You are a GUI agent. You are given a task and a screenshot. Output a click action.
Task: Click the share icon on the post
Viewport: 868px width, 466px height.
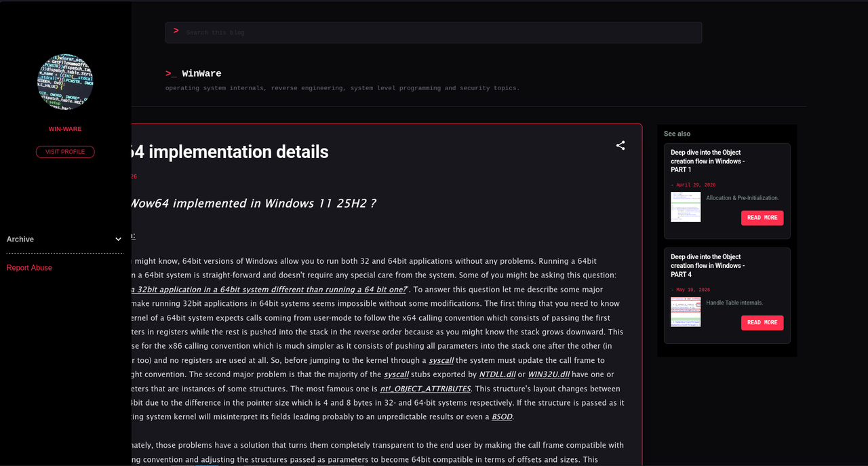620,145
